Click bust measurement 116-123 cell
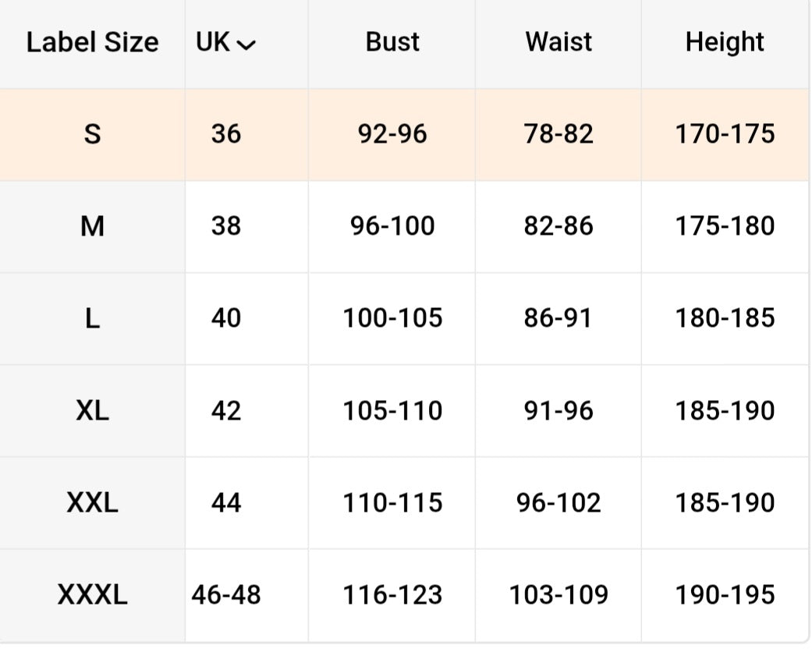This screenshot has height=652, width=812. 392,596
